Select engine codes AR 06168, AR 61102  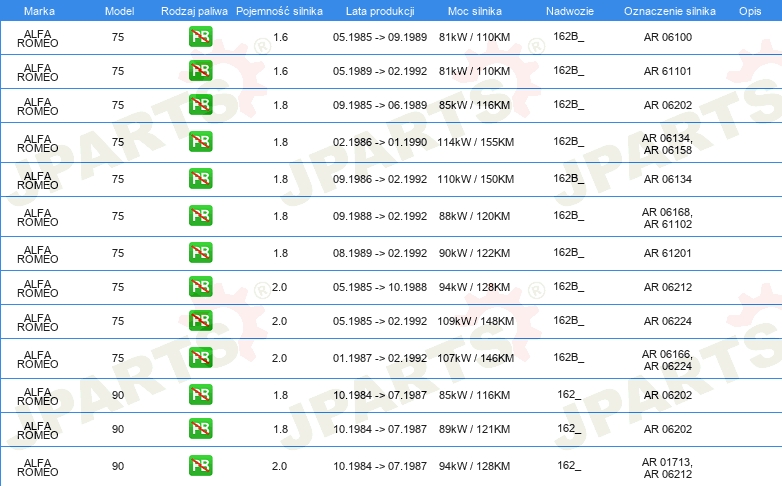coord(667,218)
